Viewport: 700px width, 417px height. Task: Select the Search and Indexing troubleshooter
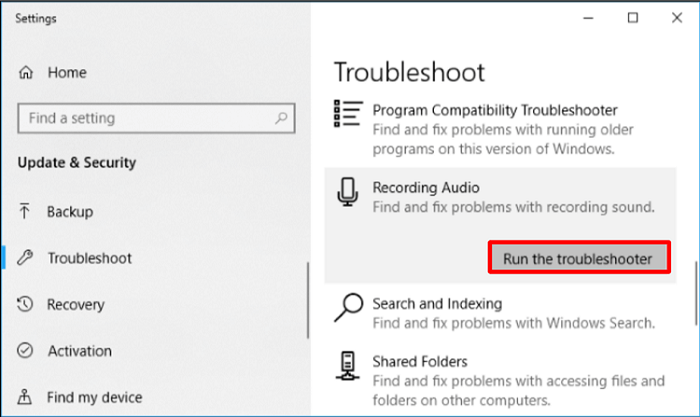pos(437,303)
